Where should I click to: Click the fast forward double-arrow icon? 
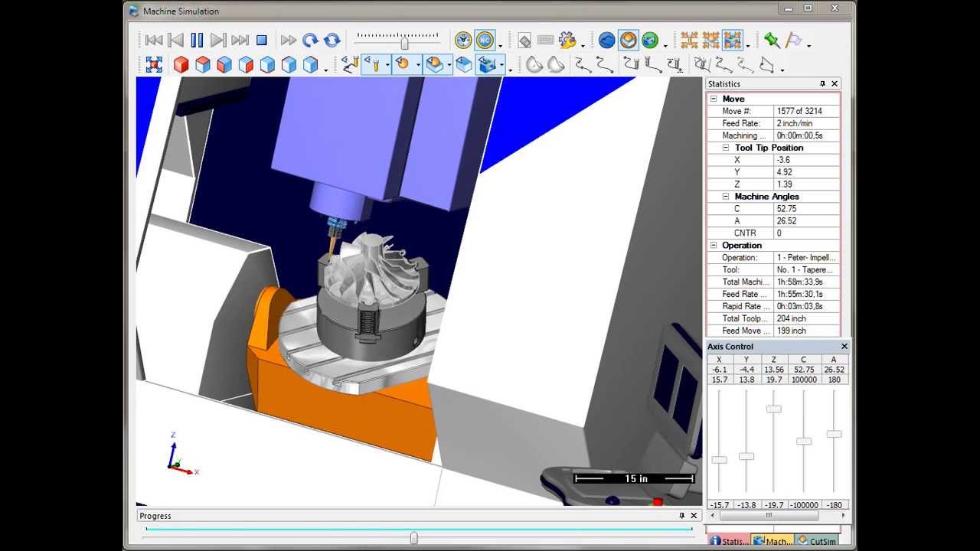(x=289, y=40)
